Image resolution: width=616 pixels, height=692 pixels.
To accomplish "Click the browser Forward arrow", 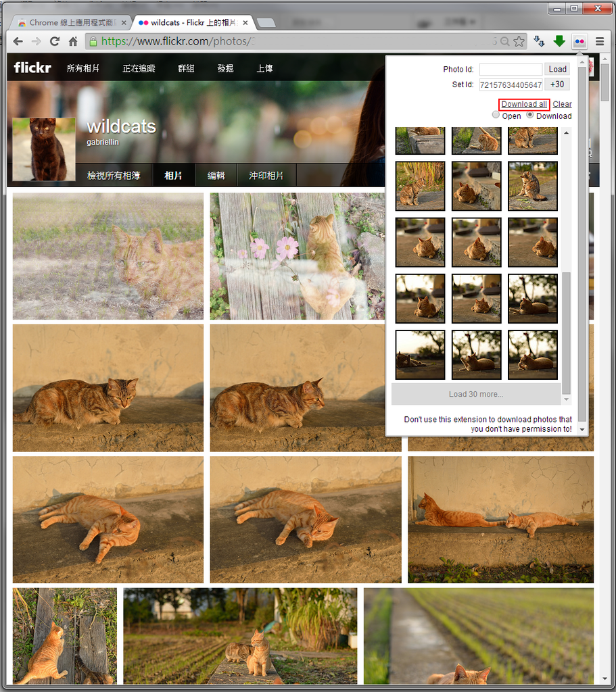I will 37,41.
